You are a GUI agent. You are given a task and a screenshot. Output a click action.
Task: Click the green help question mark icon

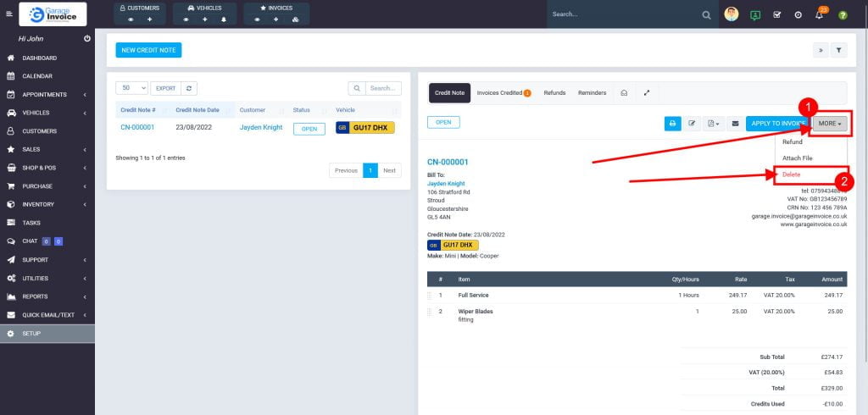point(843,15)
